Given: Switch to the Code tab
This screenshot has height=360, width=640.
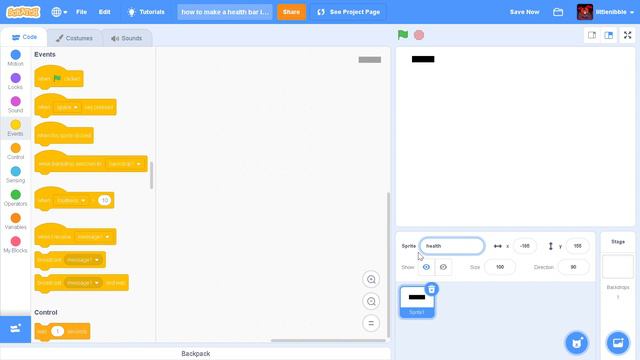Looking at the screenshot, I should (x=24, y=37).
